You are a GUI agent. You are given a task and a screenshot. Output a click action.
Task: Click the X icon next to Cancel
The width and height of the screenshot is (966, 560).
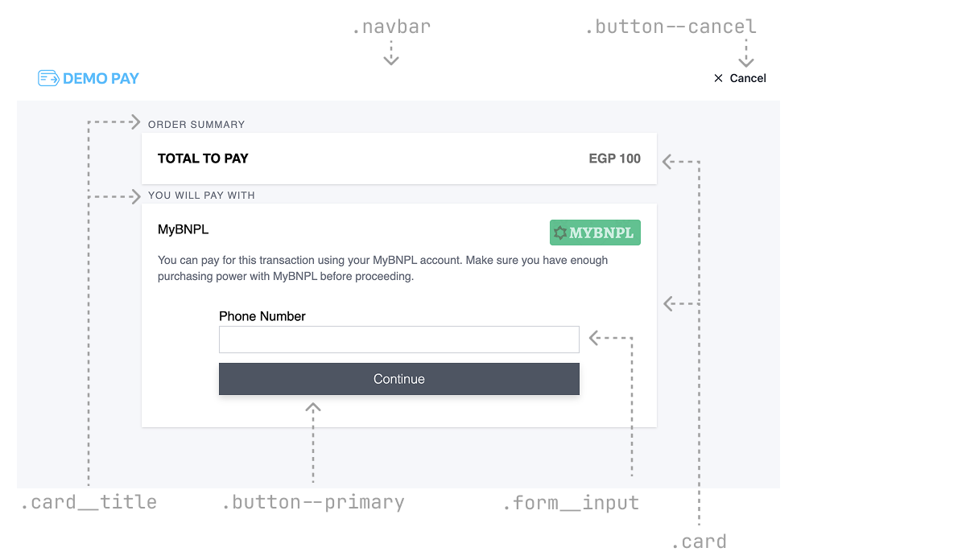[718, 78]
